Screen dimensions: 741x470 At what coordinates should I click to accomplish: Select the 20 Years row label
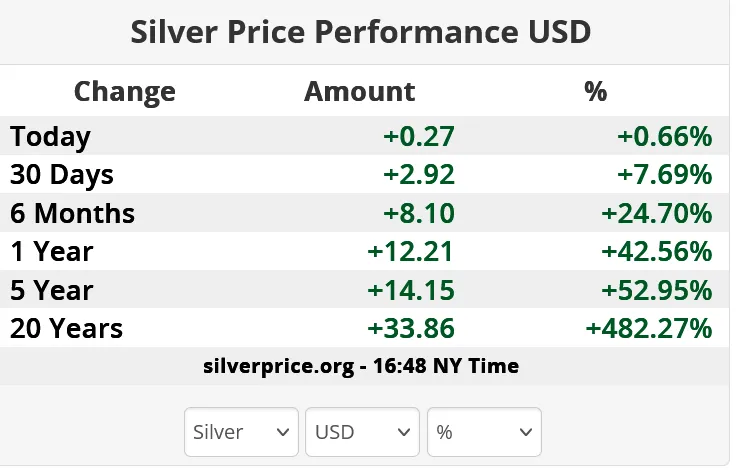pyautogui.click(x=66, y=328)
